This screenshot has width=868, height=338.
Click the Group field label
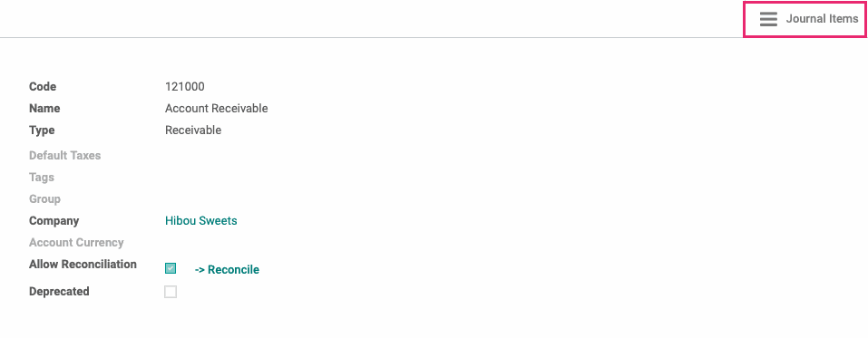coord(44,198)
